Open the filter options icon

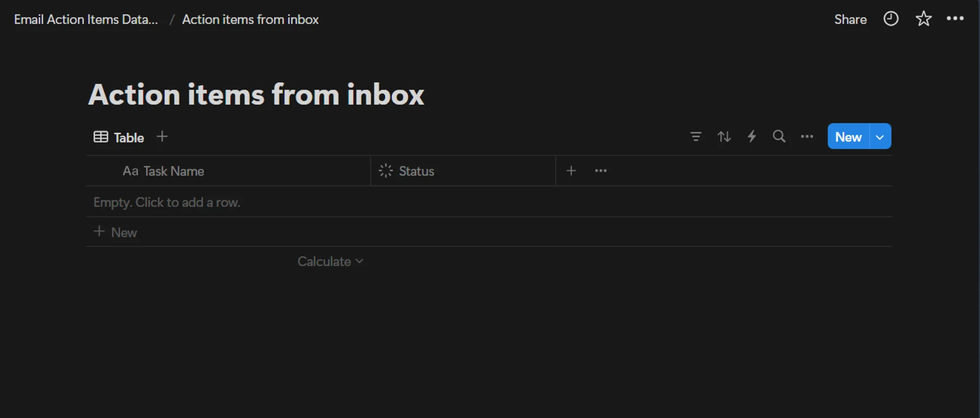point(696,137)
